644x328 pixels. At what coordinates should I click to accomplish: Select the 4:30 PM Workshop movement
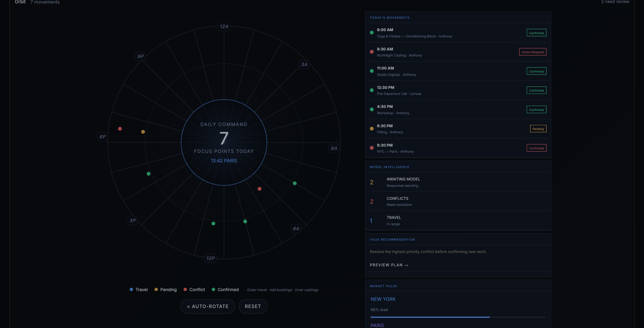click(458, 109)
